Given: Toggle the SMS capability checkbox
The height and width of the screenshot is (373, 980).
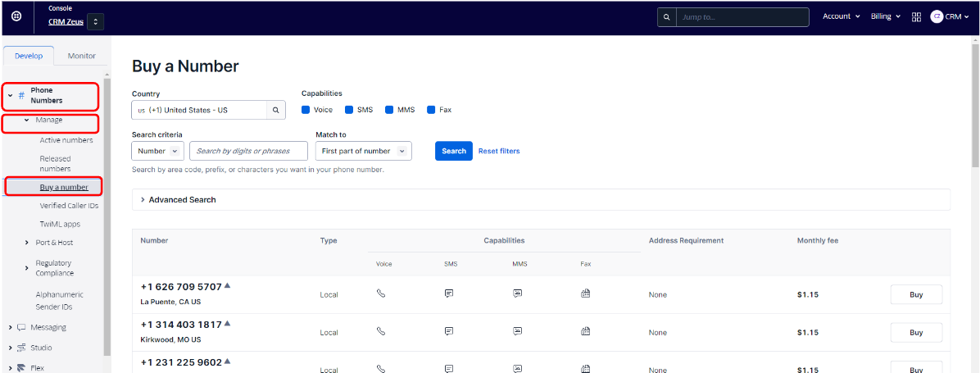Looking at the screenshot, I should (x=349, y=110).
